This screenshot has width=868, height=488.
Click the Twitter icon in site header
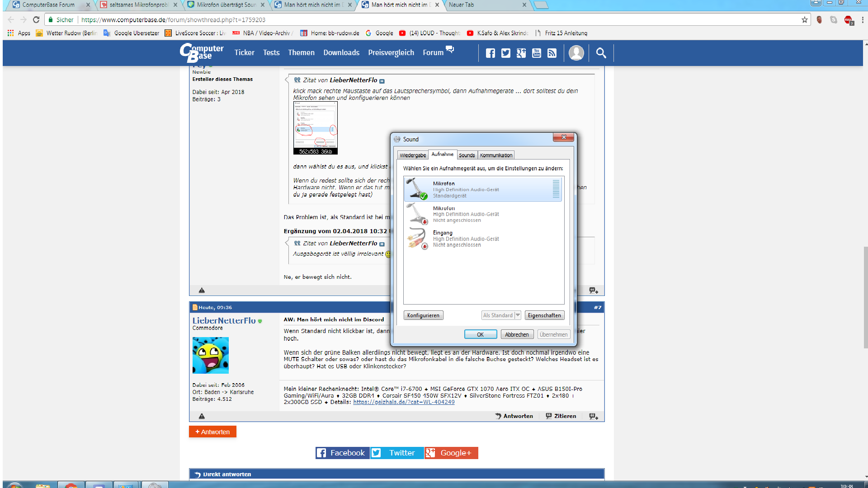(x=505, y=53)
